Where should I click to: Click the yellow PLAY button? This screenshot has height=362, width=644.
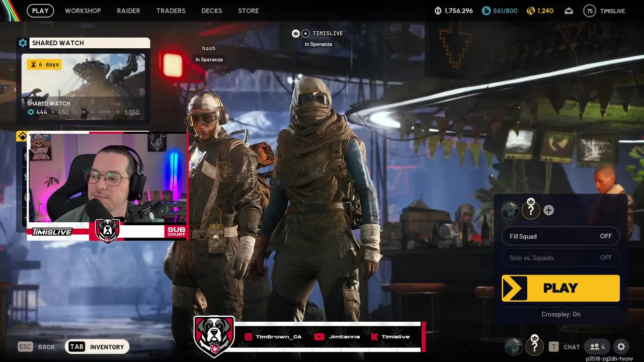pos(560,288)
